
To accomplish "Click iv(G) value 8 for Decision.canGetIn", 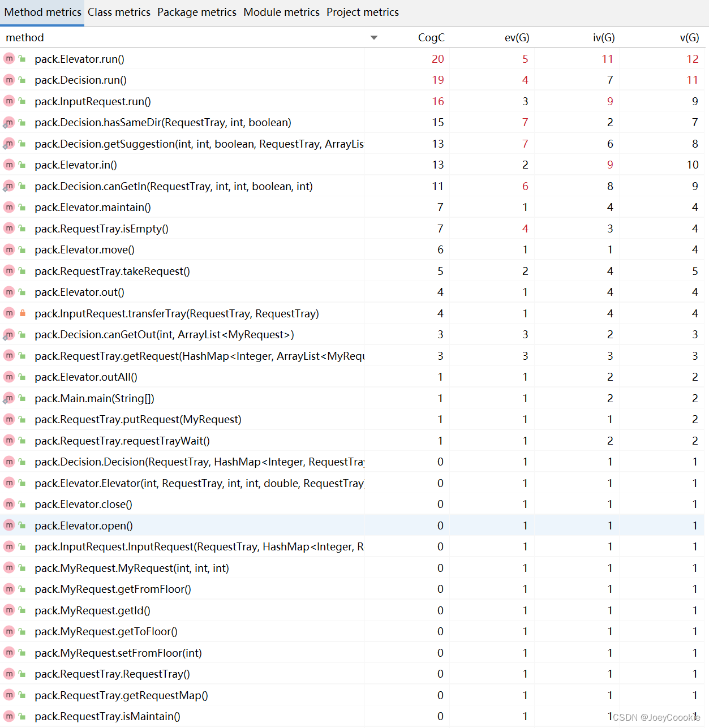I will 610,186.
